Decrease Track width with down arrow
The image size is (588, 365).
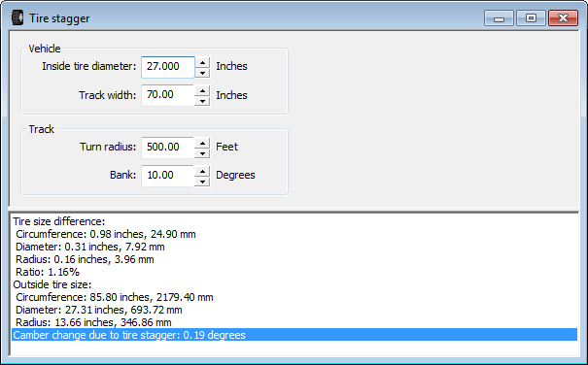(x=202, y=101)
